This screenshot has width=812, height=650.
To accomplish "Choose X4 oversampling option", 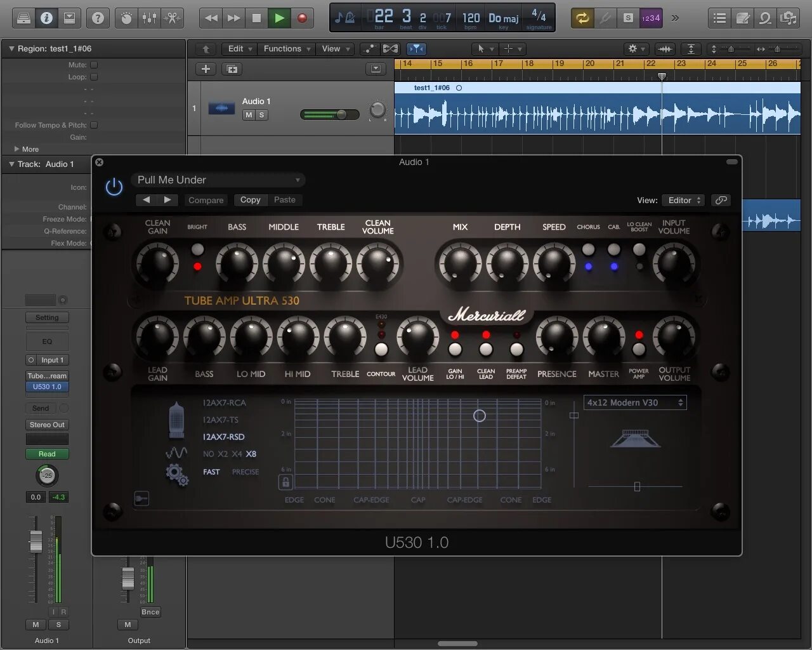I will 237,454.
